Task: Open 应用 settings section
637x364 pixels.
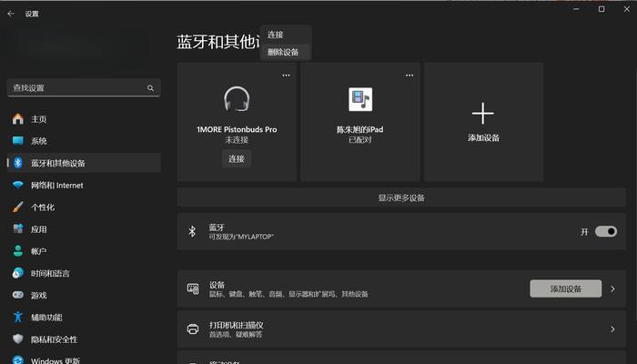Action: pyautogui.click(x=84, y=229)
